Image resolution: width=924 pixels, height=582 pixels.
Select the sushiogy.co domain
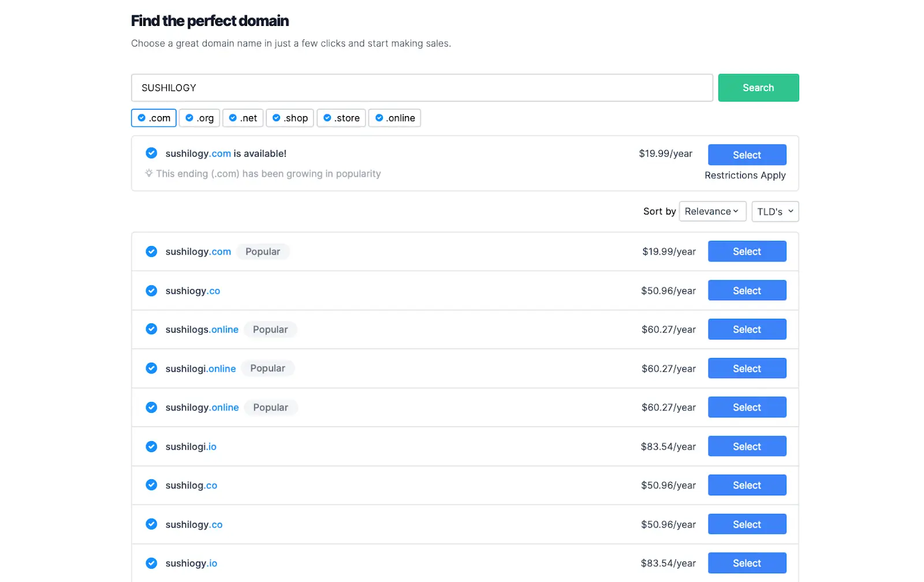point(747,290)
